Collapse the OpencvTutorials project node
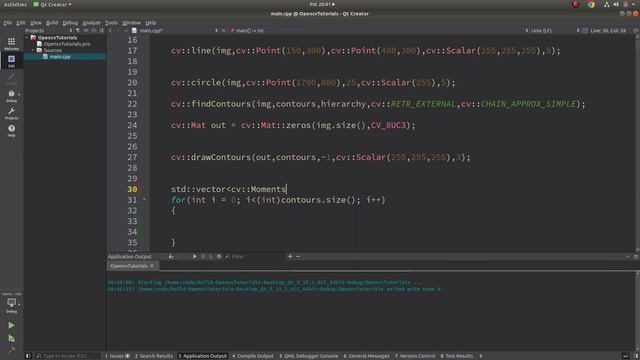This screenshot has width=640, height=360. [27, 38]
